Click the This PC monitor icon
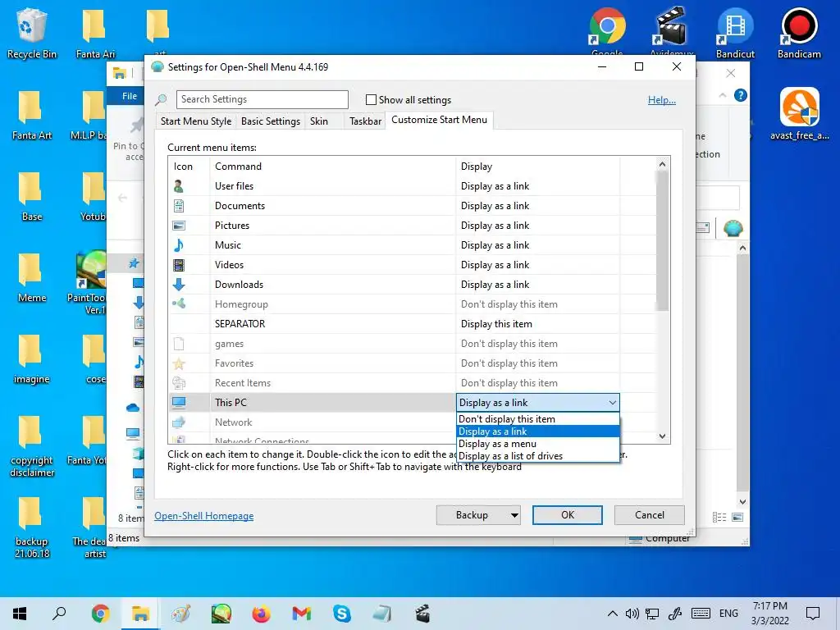The width and height of the screenshot is (840, 630). tap(178, 402)
